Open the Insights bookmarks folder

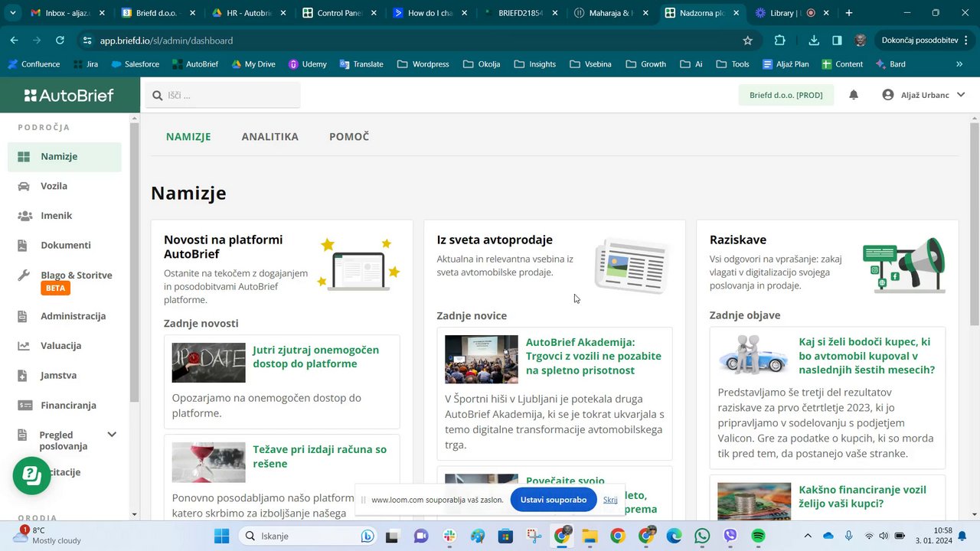coord(534,64)
